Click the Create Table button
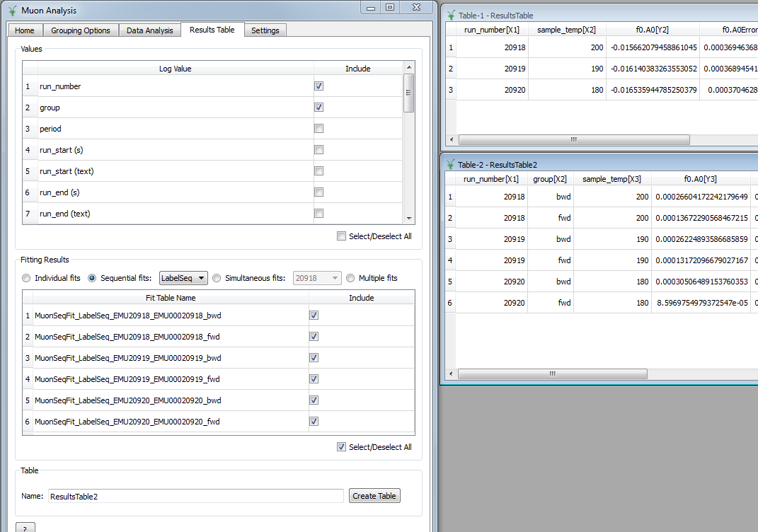This screenshot has height=532, width=758. (x=374, y=495)
